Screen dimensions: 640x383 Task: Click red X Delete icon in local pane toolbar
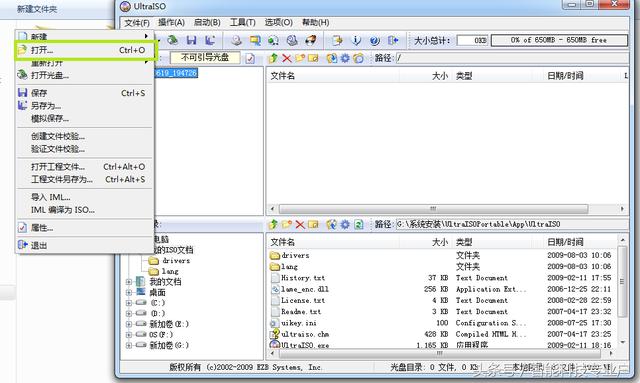point(300,224)
